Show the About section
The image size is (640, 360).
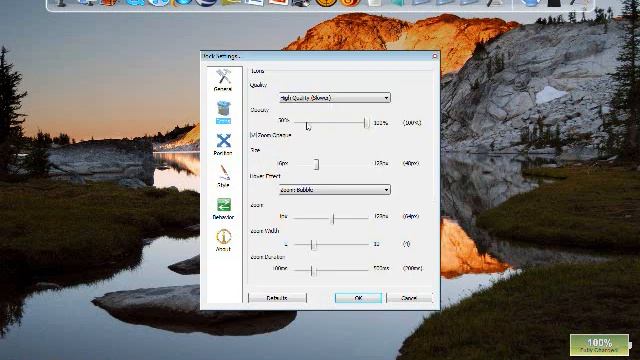tap(223, 240)
